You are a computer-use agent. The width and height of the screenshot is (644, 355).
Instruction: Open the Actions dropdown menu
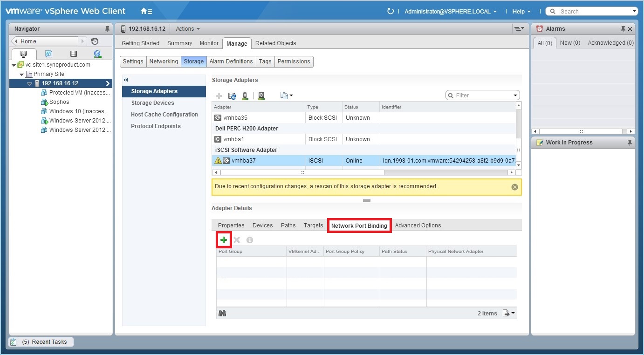tap(188, 28)
